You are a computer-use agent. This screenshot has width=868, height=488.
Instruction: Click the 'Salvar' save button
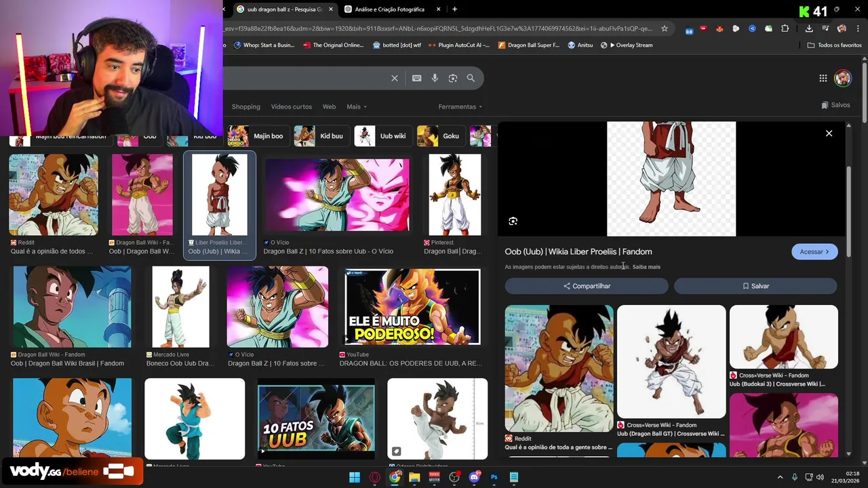coord(755,286)
